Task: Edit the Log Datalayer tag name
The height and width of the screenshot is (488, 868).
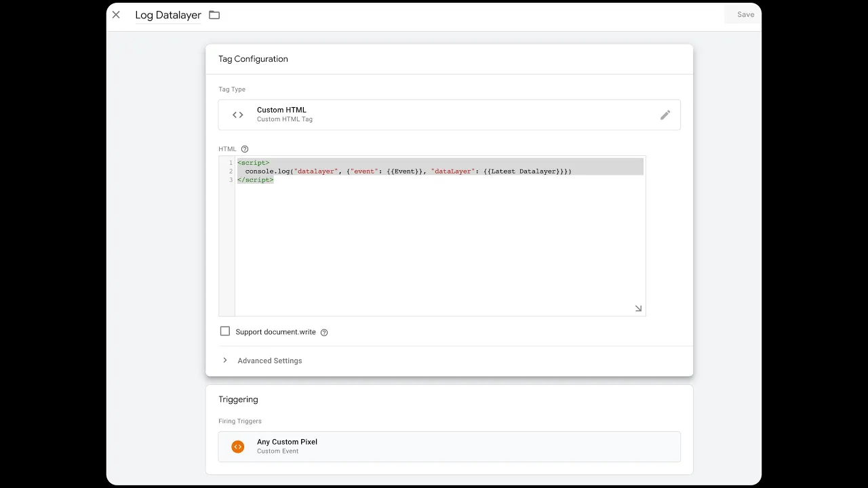Action: pos(167,15)
